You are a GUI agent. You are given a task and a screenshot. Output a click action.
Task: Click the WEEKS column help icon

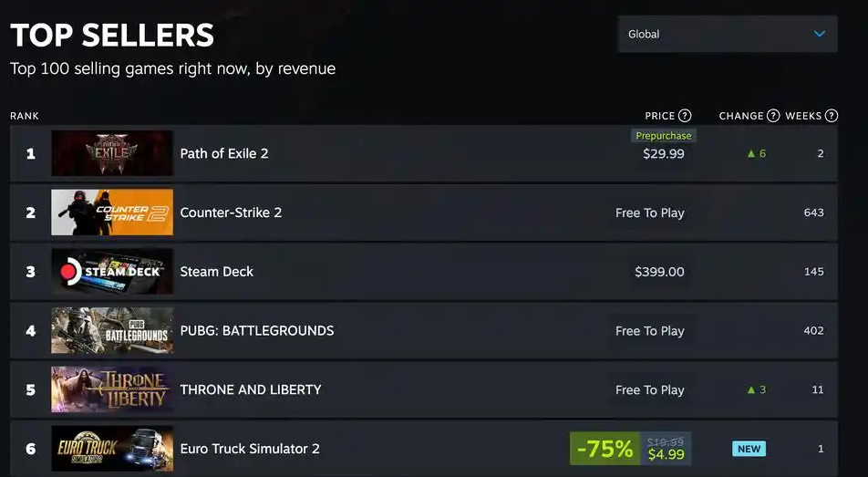[831, 116]
